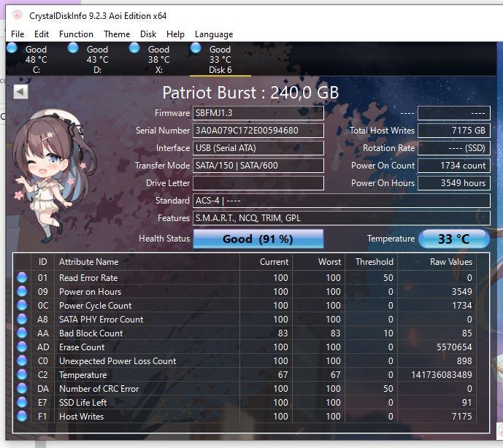The image size is (503, 448).
Task: Click the empty Drive Letter field
Action: (x=258, y=183)
